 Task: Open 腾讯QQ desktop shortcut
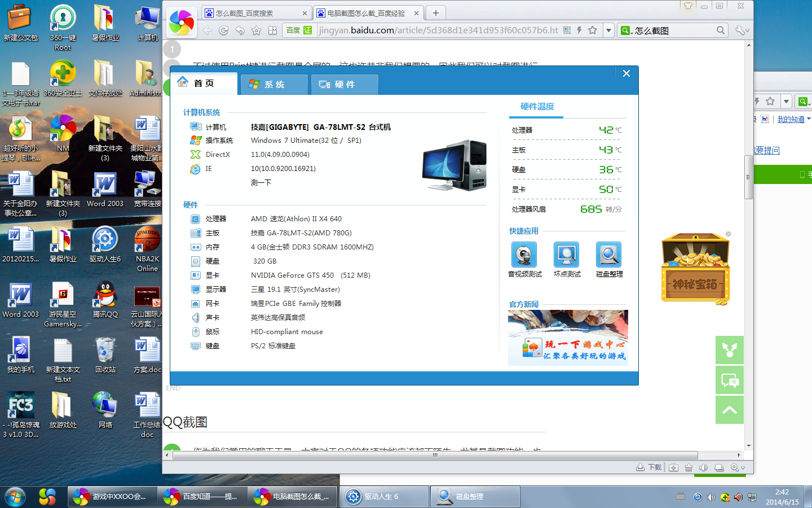pyautogui.click(x=105, y=300)
